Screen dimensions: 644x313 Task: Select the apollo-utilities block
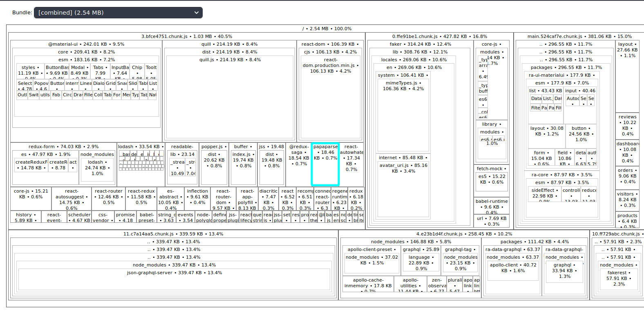point(411,284)
